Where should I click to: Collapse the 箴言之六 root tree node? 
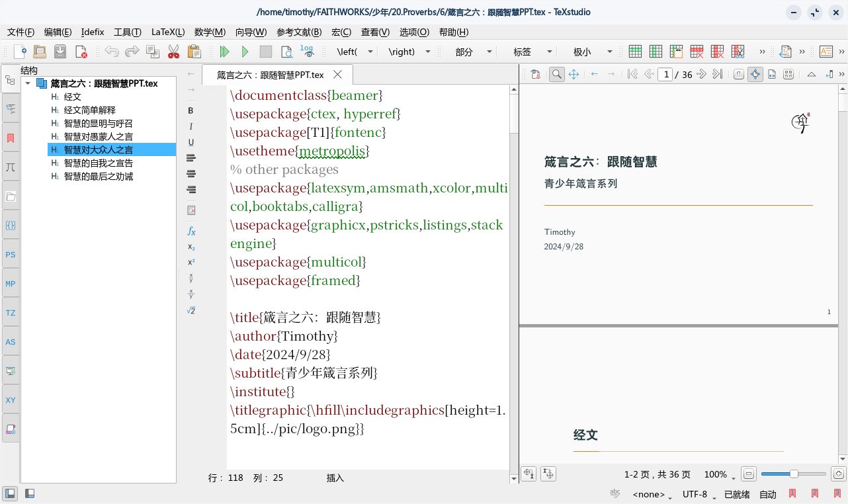click(x=28, y=83)
